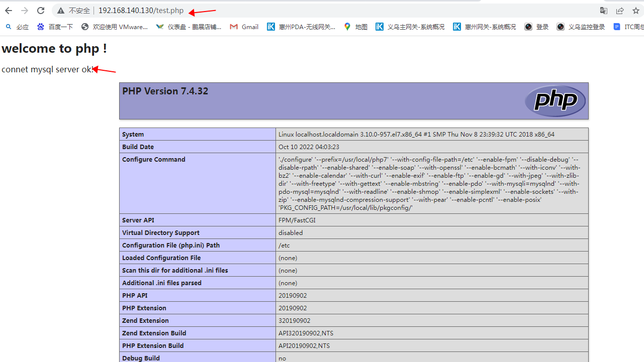The width and height of the screenshot is (644, 362).
Task: Open the 欢迎使用 VMware bookmark
Action: click(x=115, y=27)
